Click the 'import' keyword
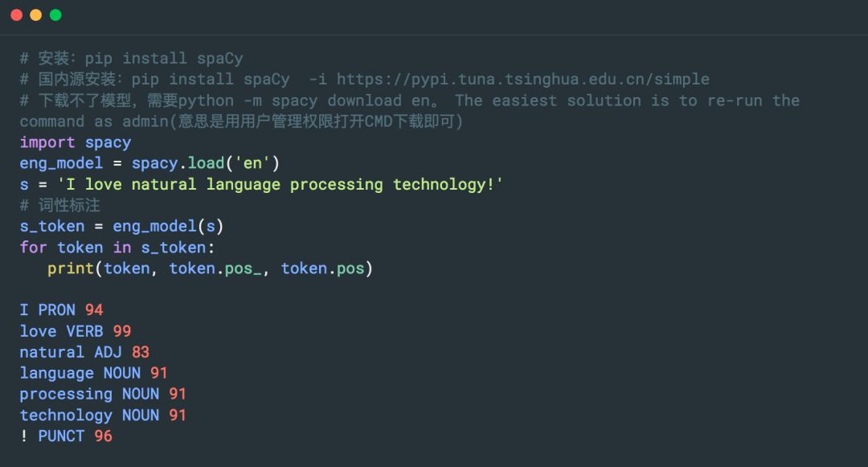This screenshot has height=467, width=868. pos(47,142)
